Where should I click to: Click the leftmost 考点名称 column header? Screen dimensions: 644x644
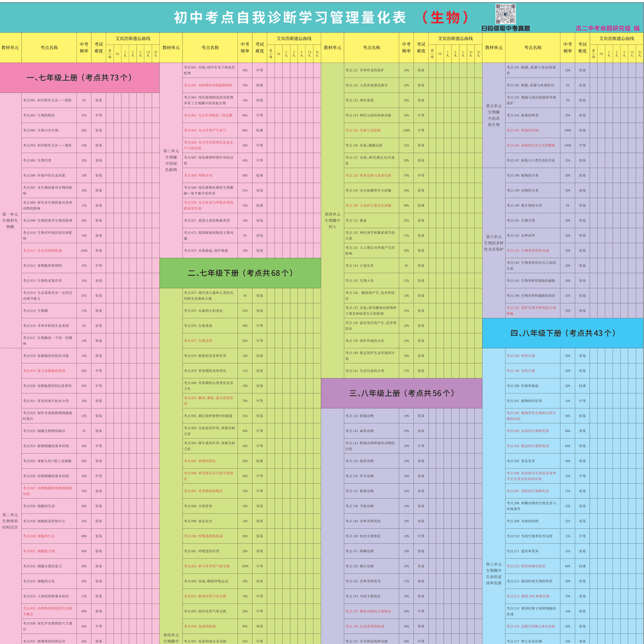pos(49,48)
